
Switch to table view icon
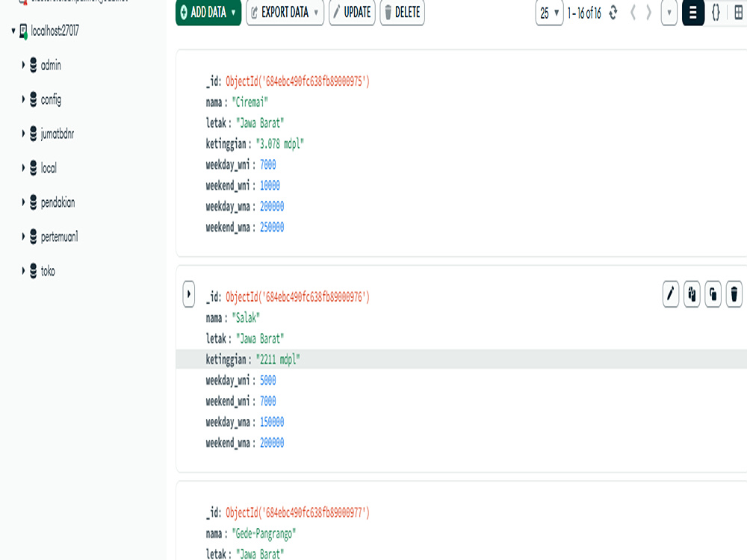[x=738, y=13]
